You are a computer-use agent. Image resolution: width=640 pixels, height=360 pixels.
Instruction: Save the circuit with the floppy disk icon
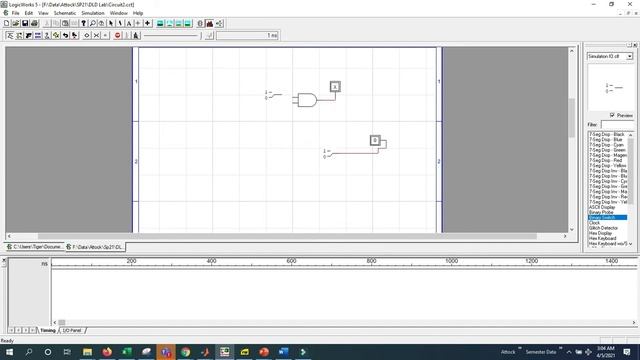tap(25, 24)
